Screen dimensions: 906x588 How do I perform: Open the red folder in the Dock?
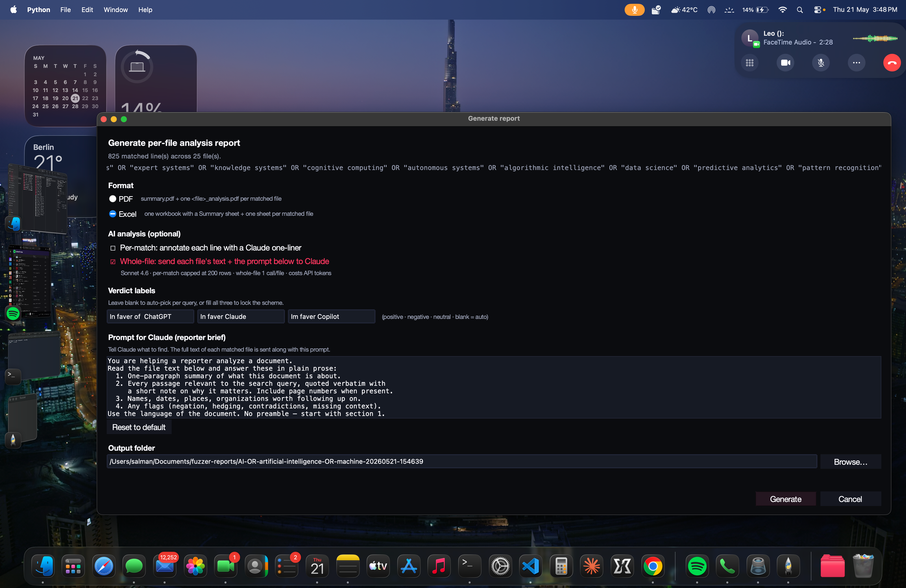[833, 566]
